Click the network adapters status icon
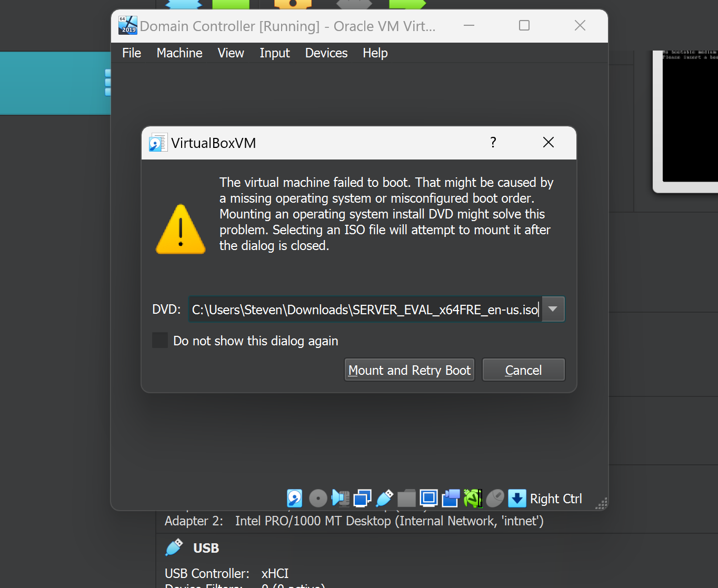718x588 pixels. (362, 498)
